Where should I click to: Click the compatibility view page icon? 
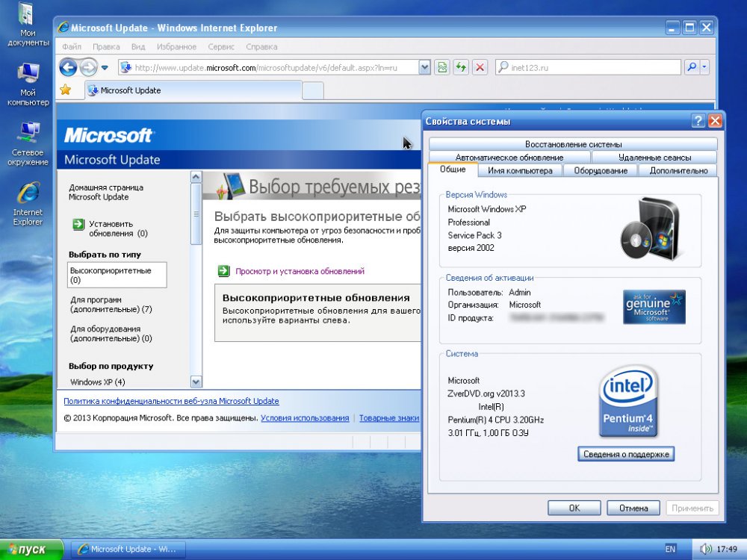tap(442, 68)
